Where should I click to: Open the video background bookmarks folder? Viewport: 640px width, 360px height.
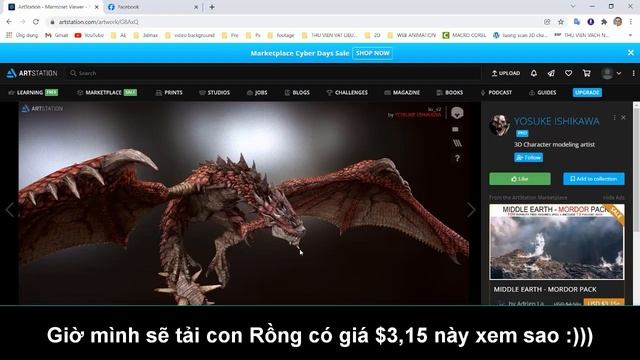tap(190, 36)
